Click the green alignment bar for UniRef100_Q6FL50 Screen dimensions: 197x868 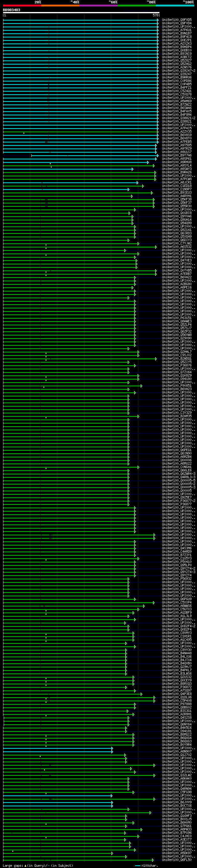point(78,860)
